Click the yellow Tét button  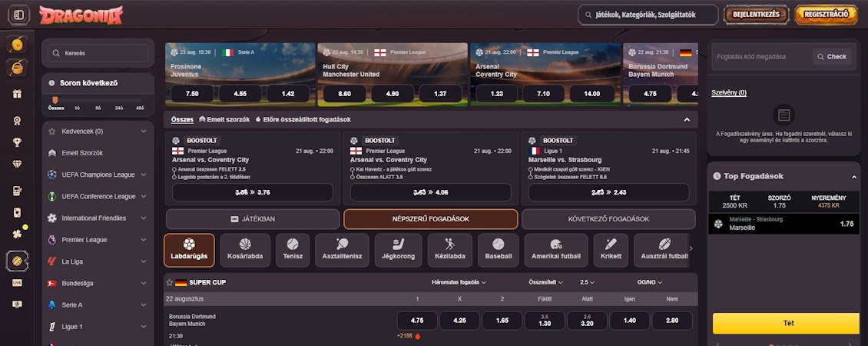click(786, 323)
